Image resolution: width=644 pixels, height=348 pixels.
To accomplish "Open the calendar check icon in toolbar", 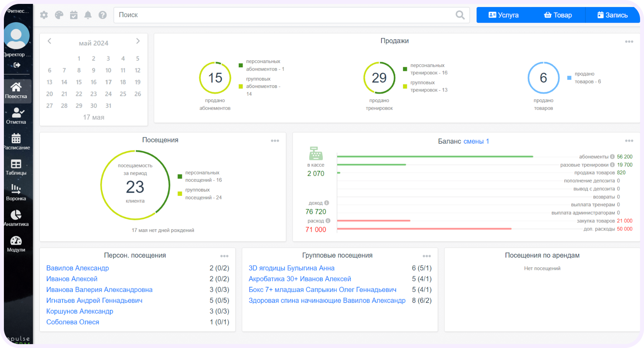I will (74, 15).
